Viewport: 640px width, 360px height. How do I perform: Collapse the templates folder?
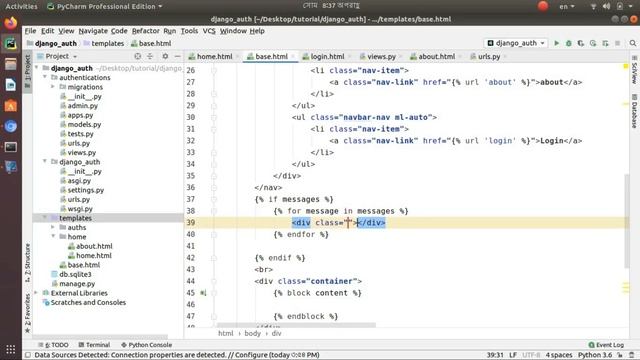pos(45,218)
